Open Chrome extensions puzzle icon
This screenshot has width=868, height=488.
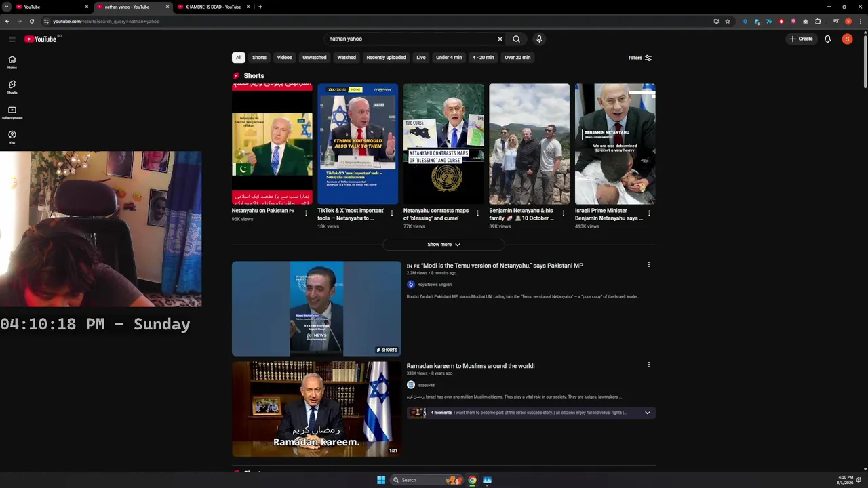[x=818, y=21]
